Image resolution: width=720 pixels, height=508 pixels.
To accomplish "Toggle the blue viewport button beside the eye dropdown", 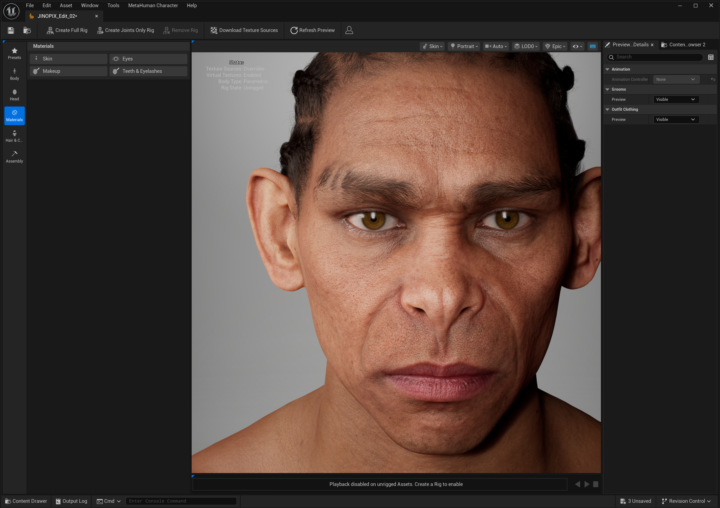I will coord(593,46).
